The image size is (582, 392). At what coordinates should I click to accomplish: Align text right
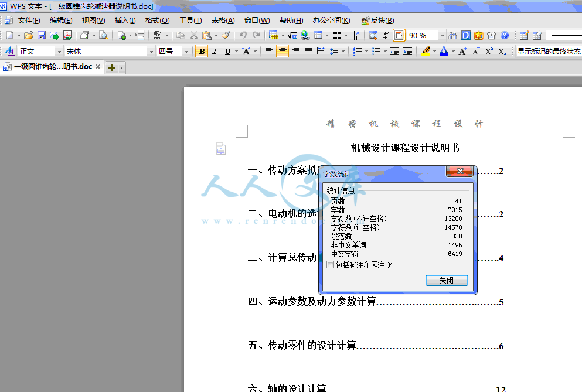point(295,51)
